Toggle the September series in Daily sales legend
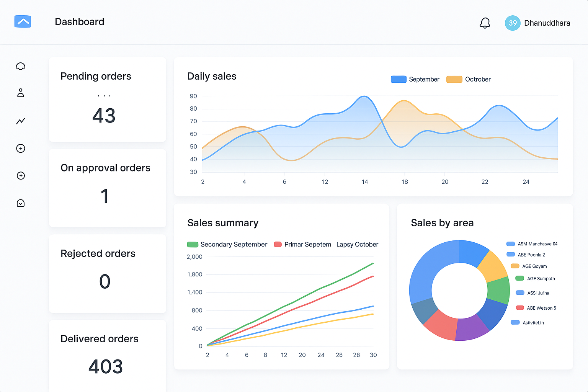Viewport: 588px width, 392px height. (415, 79)
